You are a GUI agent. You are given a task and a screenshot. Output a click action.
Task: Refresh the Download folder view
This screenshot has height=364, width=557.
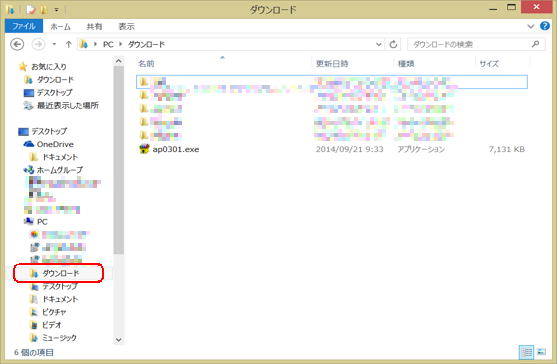(393, 44)
